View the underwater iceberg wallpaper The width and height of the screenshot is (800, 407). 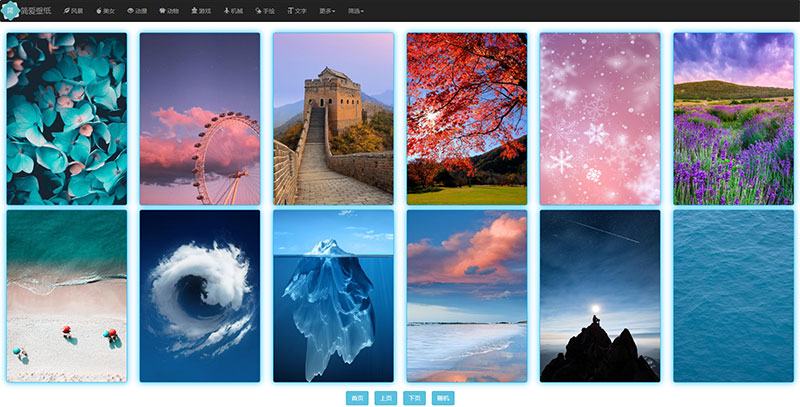(x=333, y=296)
